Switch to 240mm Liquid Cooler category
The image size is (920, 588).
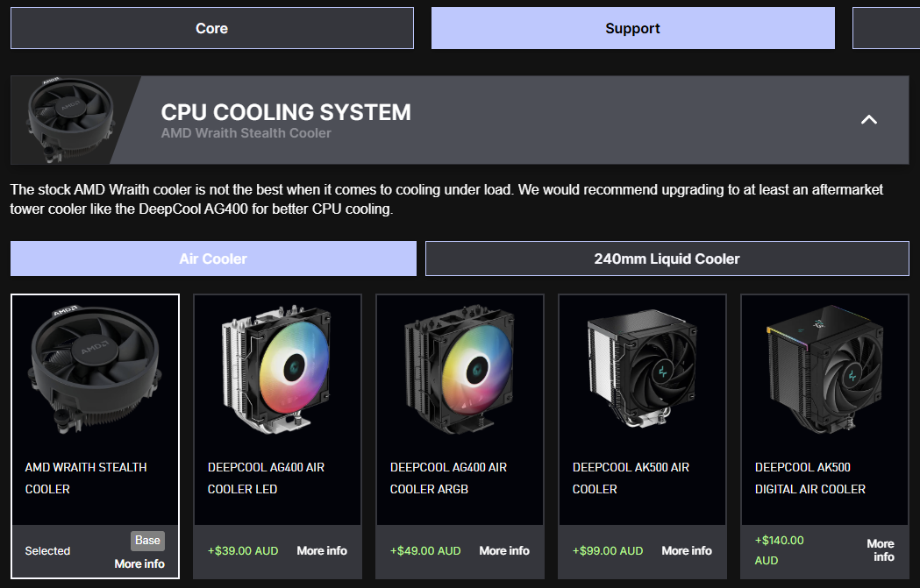667,259
